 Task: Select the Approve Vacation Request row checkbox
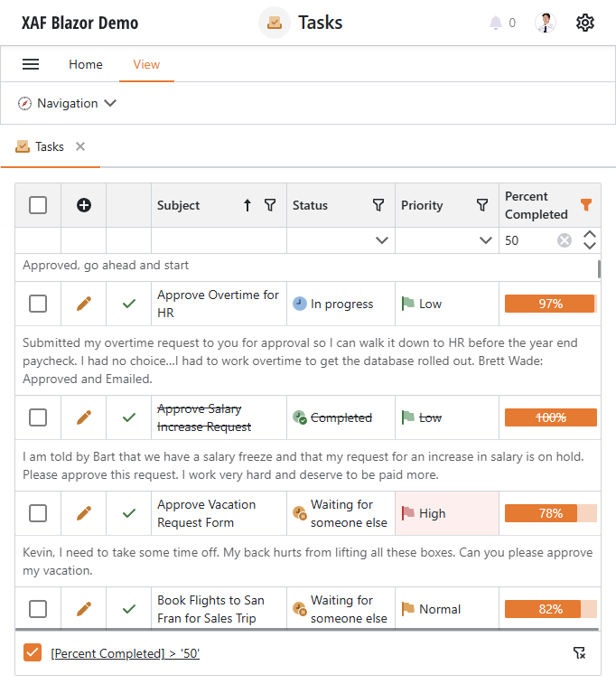click(x=38, y=513)
